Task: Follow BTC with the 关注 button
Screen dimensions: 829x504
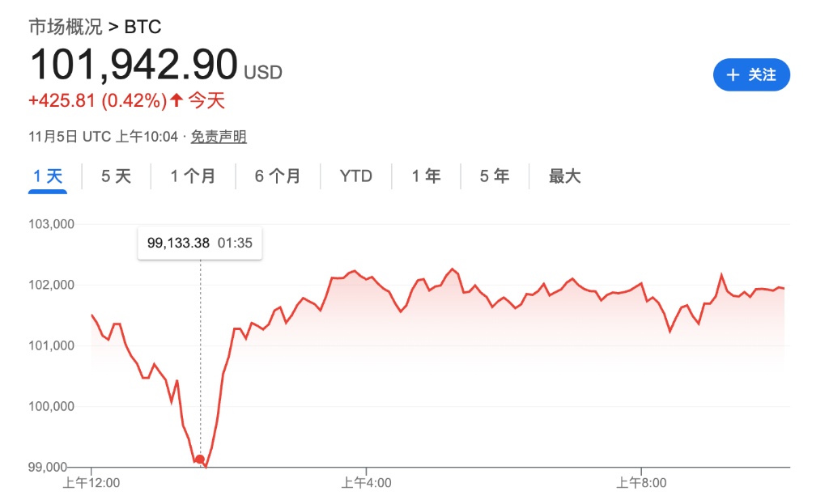Action: pyautogui.click(x=751, y=75)
